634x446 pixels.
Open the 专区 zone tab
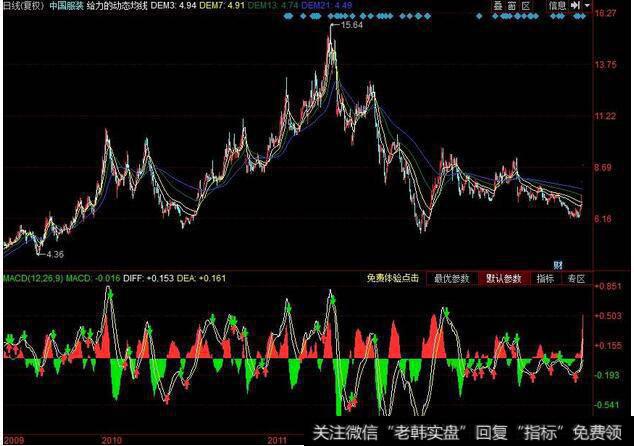[575, 279]
